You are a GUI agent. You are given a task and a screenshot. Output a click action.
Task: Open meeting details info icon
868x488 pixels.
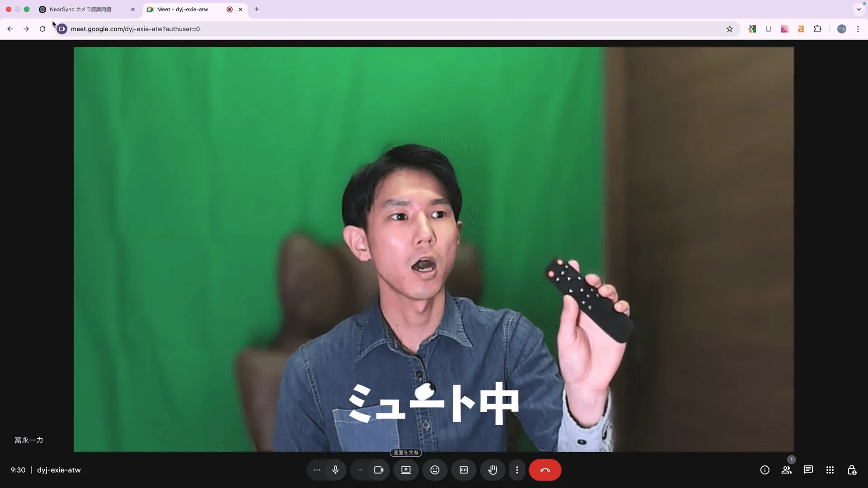(765, 470)
